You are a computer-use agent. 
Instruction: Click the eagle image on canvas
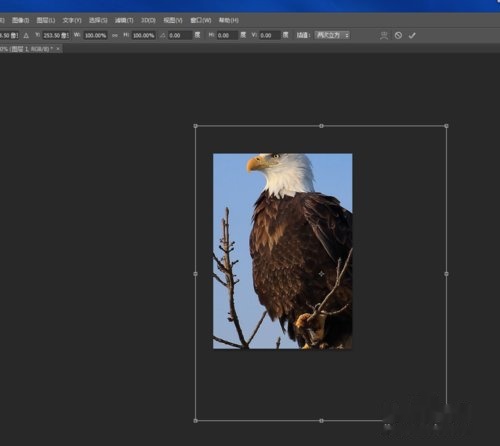click(282, 251)
